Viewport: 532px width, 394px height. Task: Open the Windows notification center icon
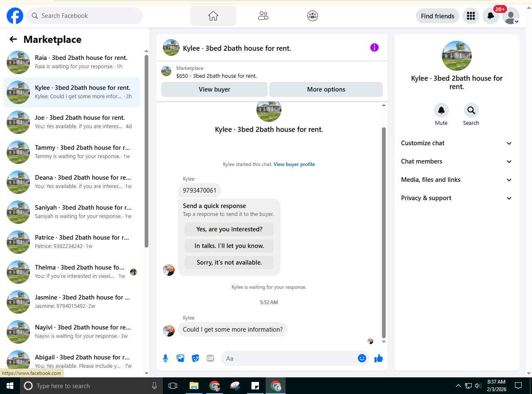pyautogui.click(x=518, y=386)
